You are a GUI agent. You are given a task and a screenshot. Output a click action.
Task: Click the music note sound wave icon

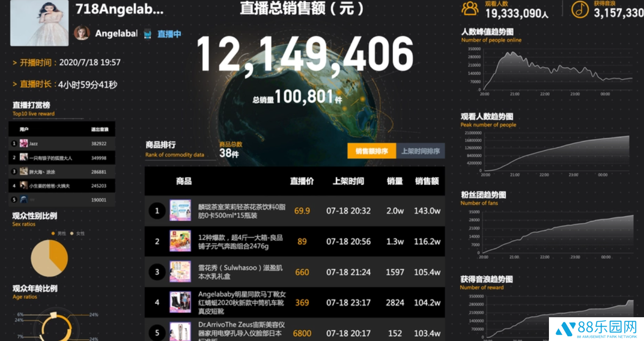click(x=580, y=9)
